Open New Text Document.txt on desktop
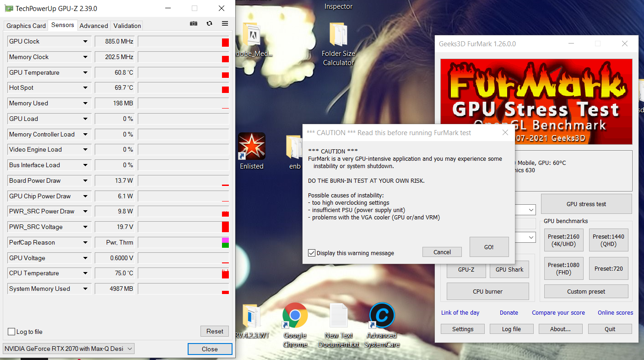The image size is (644, 360). 339,325
